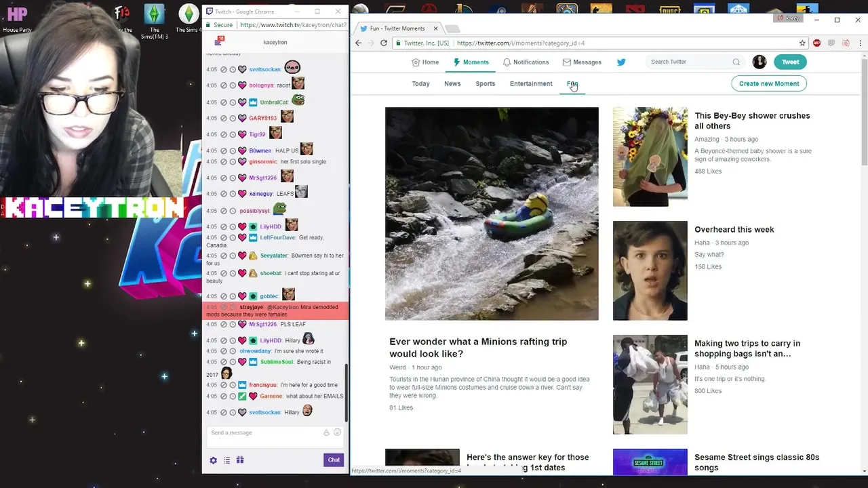The width and height of the screenshot is (868, 488).
Task: Click the Twitch chat URL address bar
Action: 293,25
